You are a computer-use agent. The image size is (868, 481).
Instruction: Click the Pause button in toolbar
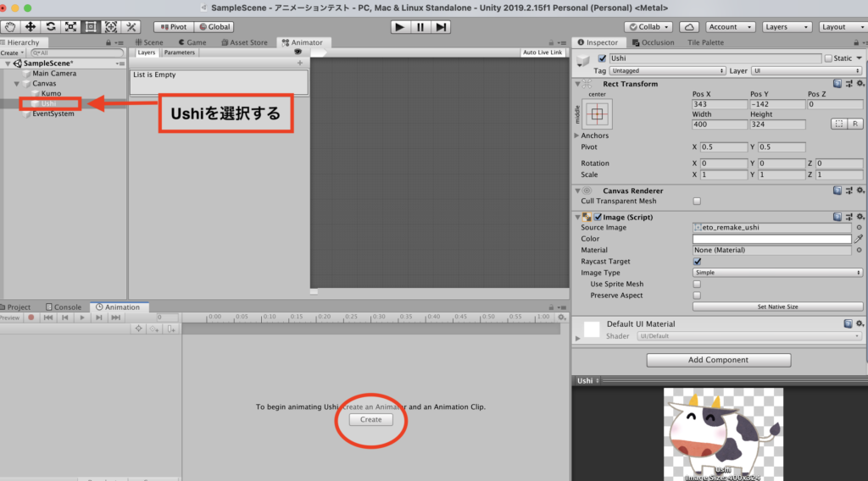(420, 26)
